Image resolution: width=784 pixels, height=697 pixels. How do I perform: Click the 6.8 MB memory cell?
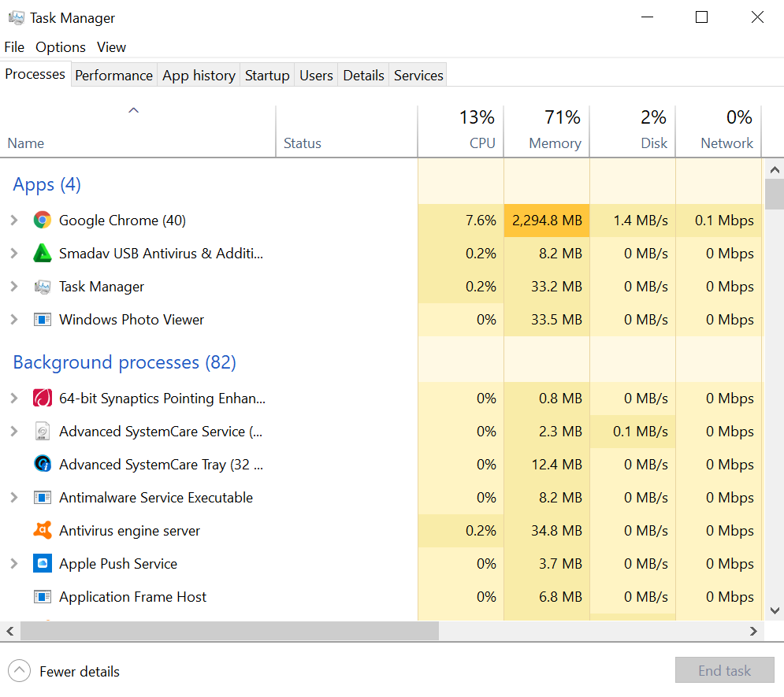(x=547, y=596)
